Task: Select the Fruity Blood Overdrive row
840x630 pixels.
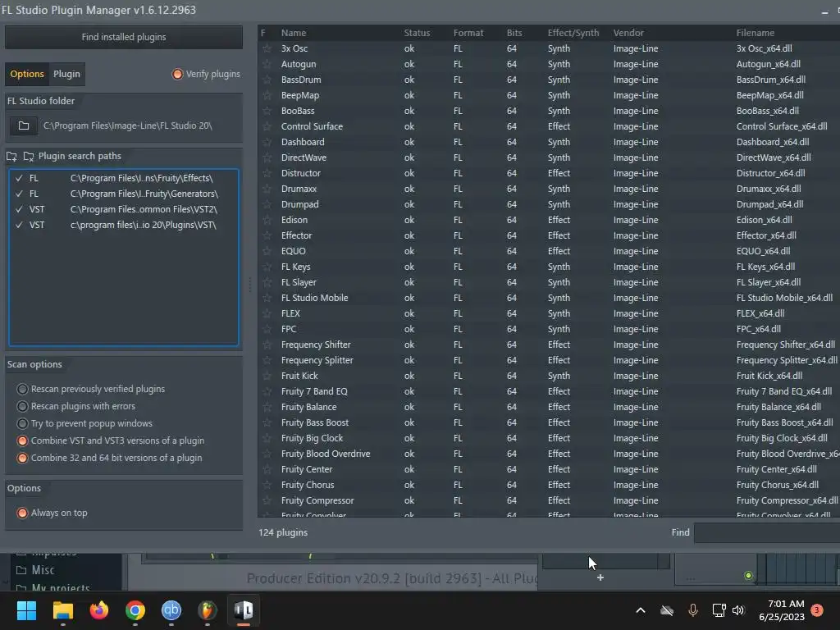Action: [x=549, y=454]
